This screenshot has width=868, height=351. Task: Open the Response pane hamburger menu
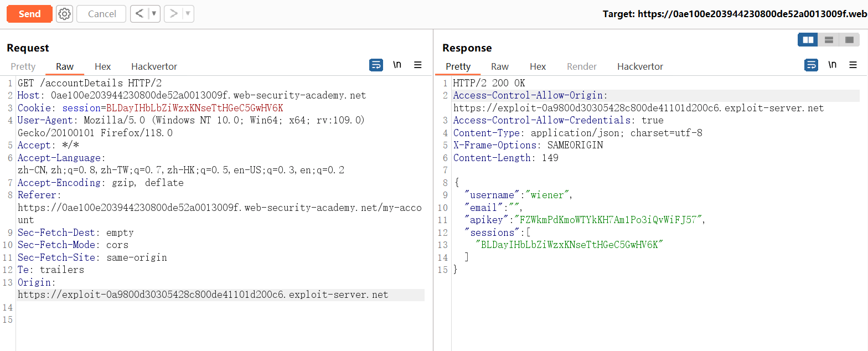tap(852, 65)
